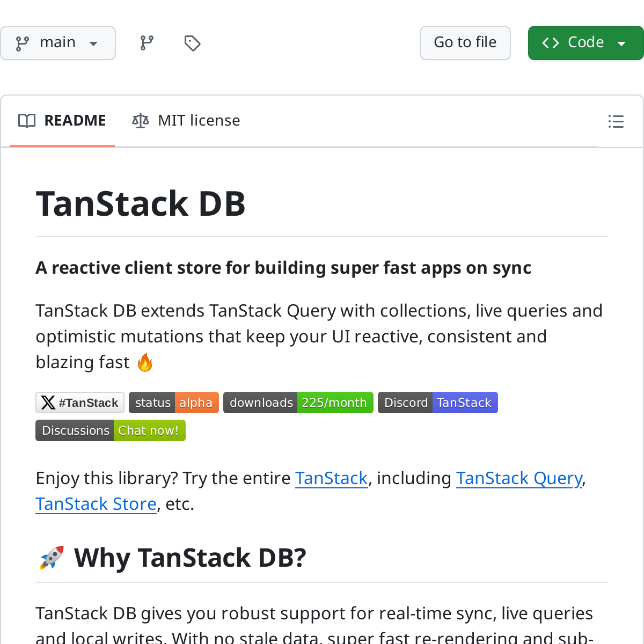Image resolution: width=644 pixels, height=644 pixels.
Task: Click the branches icon next to main
Action: coord(146,42)
